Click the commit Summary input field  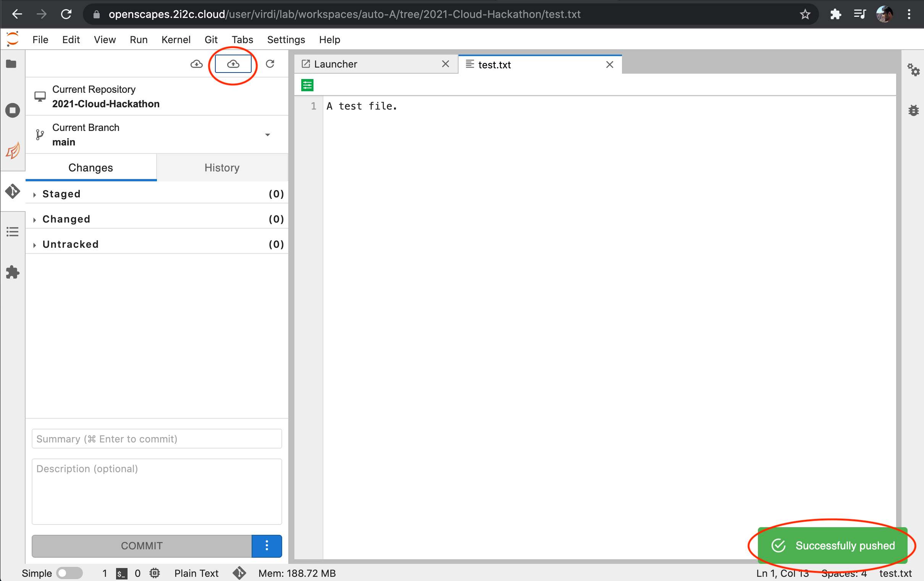pyautogui.click(x=157, y=439)
